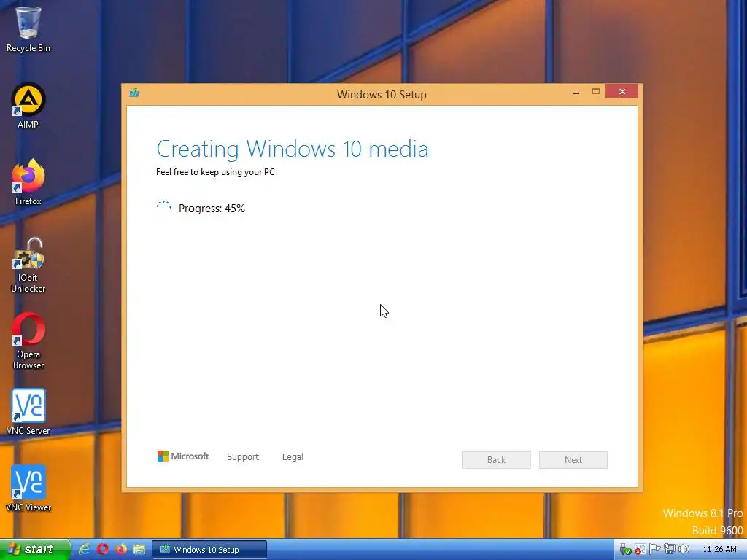
Task: Click the volume speaker tray icon
Action: click(684, 549)
